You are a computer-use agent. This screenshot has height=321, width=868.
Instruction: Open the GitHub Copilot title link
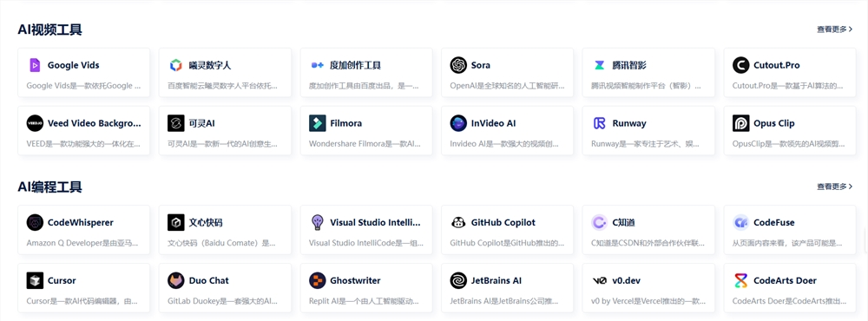tap(503, 222)
